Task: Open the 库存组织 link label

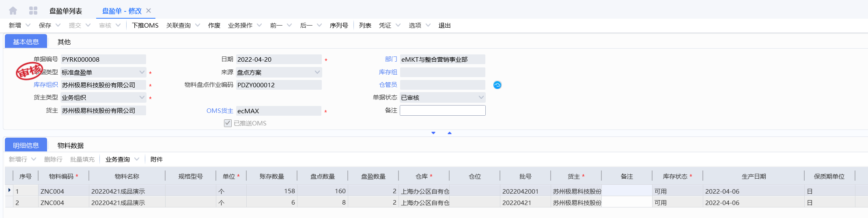Action: [46, 84]
